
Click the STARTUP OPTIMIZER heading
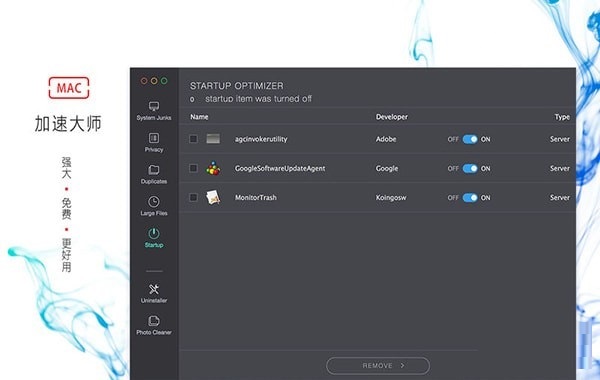pyautogui.click(x=237, y=86)
